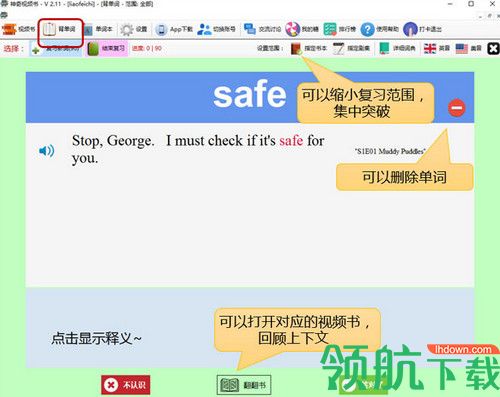Image resolution: width=500 pixels, height=397 pixels.
Task: Click the progress text 0 | 90
Action: click(x=147, y=48)
